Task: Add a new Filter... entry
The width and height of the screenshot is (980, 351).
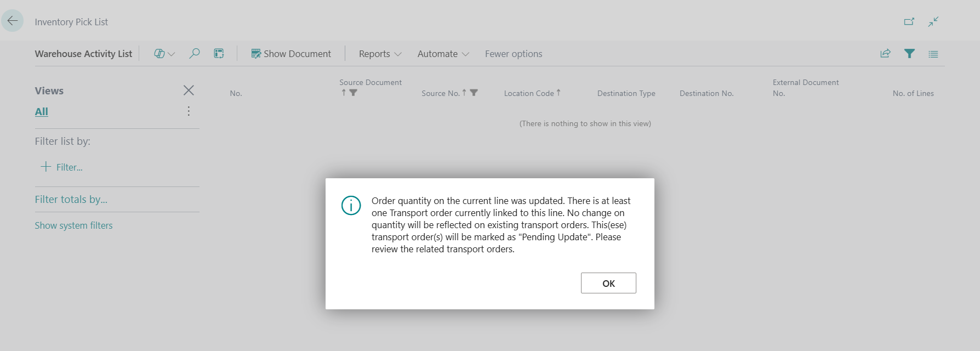Action: pos(62,167)
